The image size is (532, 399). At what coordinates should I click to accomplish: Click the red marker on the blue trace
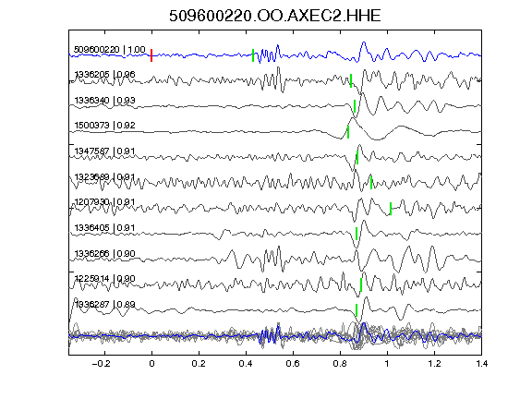coord(151,55)
